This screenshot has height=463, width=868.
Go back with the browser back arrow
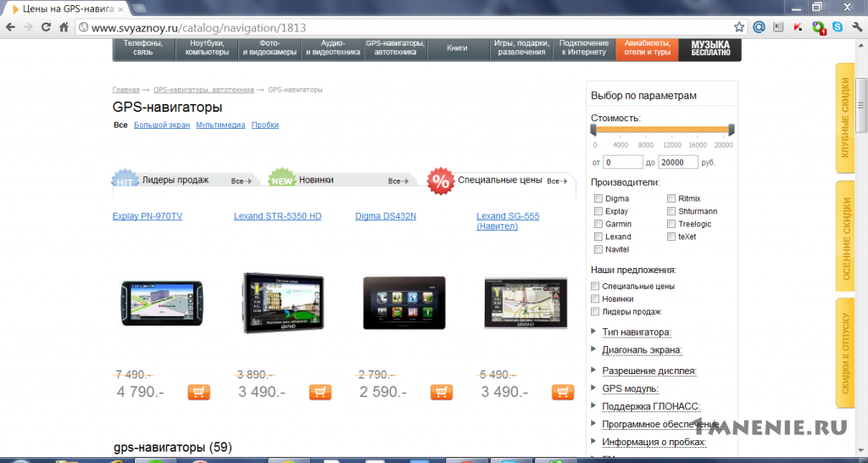coord(10,27)
